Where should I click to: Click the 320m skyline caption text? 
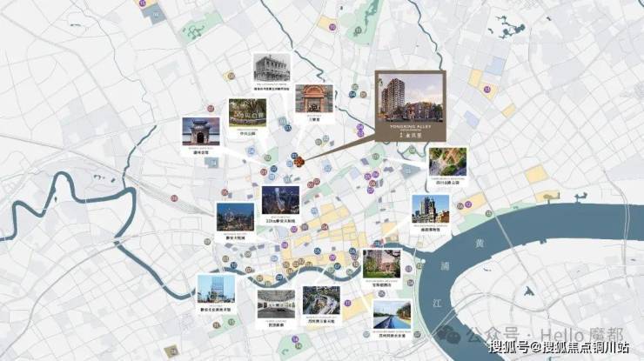(x=280, y=221)
